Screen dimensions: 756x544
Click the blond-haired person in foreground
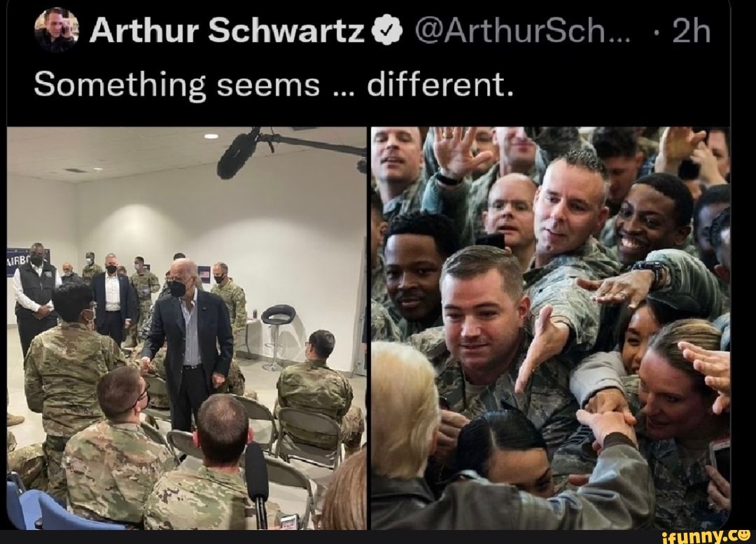(x=404, y=434)
